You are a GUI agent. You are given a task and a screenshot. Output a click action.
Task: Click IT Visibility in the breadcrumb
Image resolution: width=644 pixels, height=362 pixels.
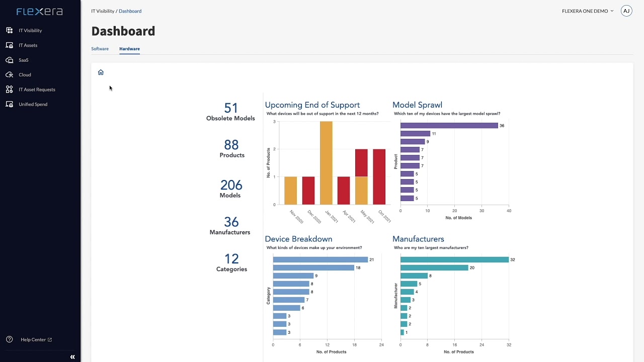(x=103, y=11)
